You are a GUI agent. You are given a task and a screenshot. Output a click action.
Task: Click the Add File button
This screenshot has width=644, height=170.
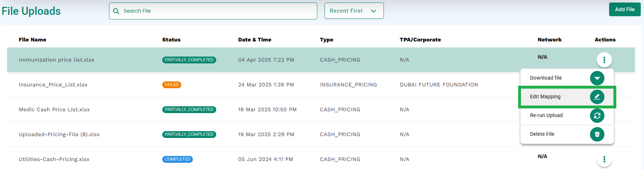(x=625, y=9)
